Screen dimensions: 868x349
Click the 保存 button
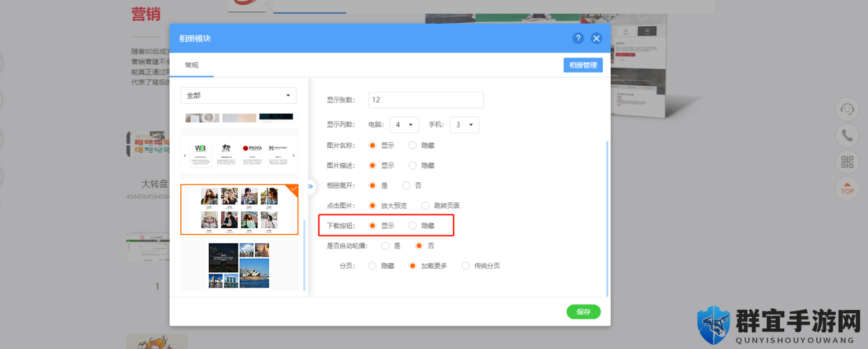tap(584, 312)
